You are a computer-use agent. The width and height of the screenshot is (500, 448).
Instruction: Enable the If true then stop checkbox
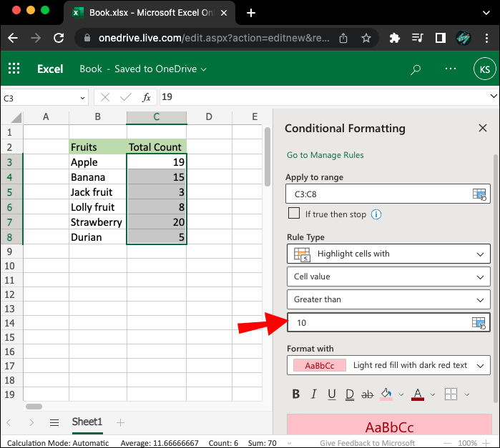(293, 214)
